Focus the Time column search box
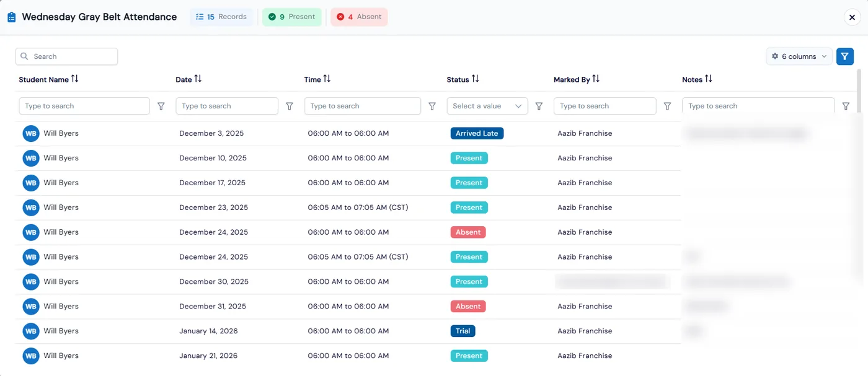This screenshot has width=868, height=376. 363,106
